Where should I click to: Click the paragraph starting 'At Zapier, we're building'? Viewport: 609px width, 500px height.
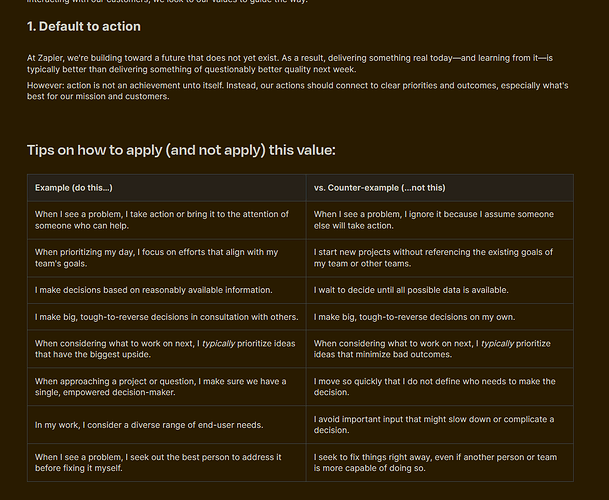(x=290, y=64)
